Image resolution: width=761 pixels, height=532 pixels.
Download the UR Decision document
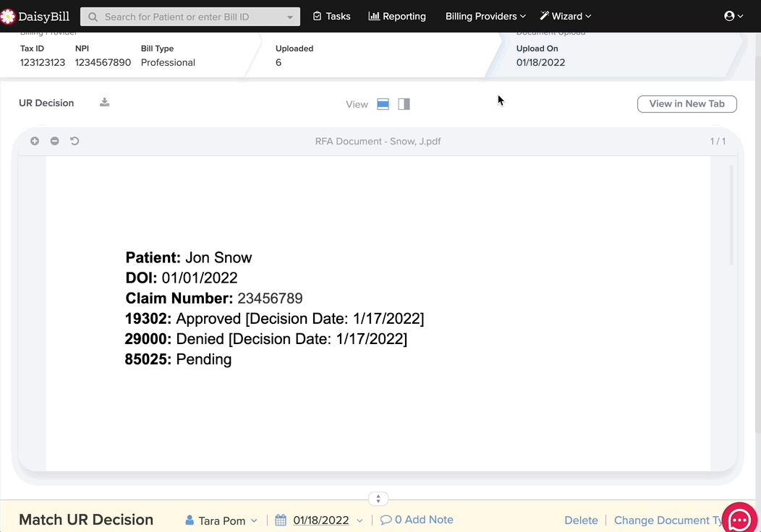(104, 103)
